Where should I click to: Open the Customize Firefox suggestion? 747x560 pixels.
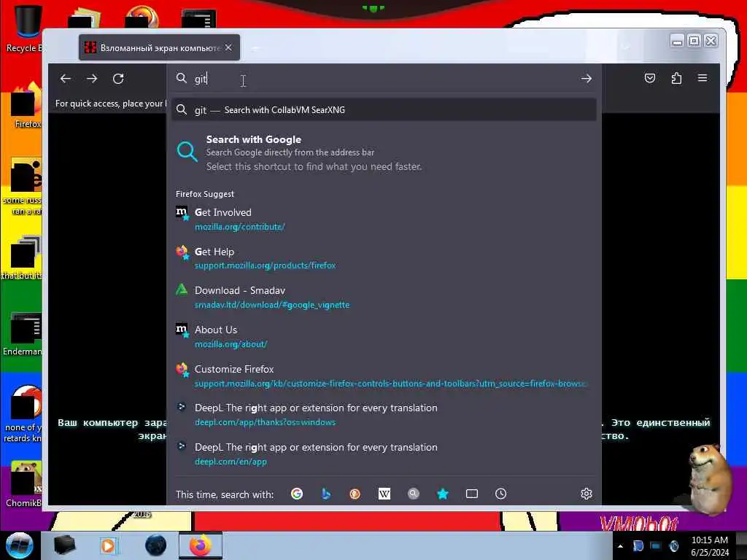pos(384,376)
